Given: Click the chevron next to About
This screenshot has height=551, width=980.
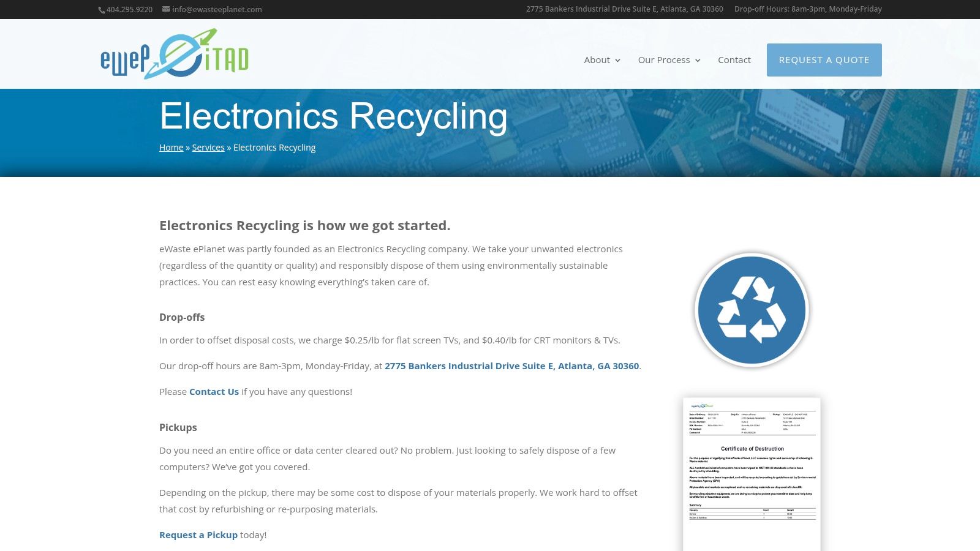Looking at the screenshot, I should pos(619,60).
